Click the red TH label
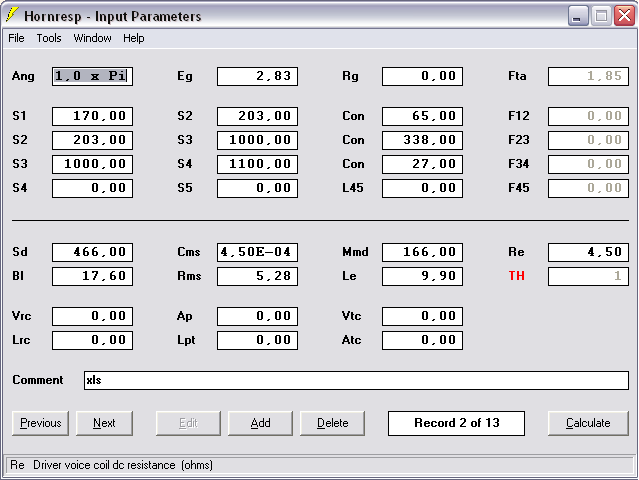 coord(516,276)
